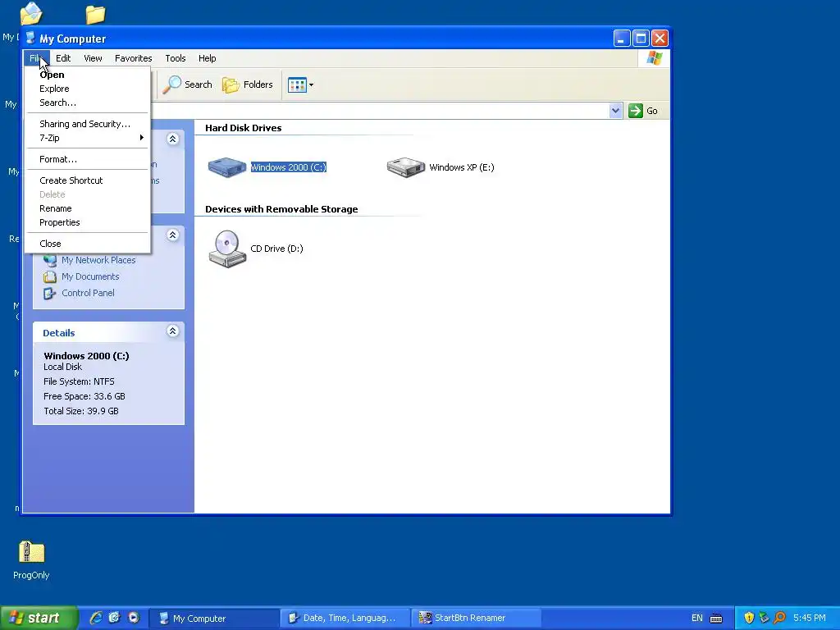Launch Internet Explorer from Quick Launch
The width and height of the screenshot is (840, 630).
(x=96, y=618)
